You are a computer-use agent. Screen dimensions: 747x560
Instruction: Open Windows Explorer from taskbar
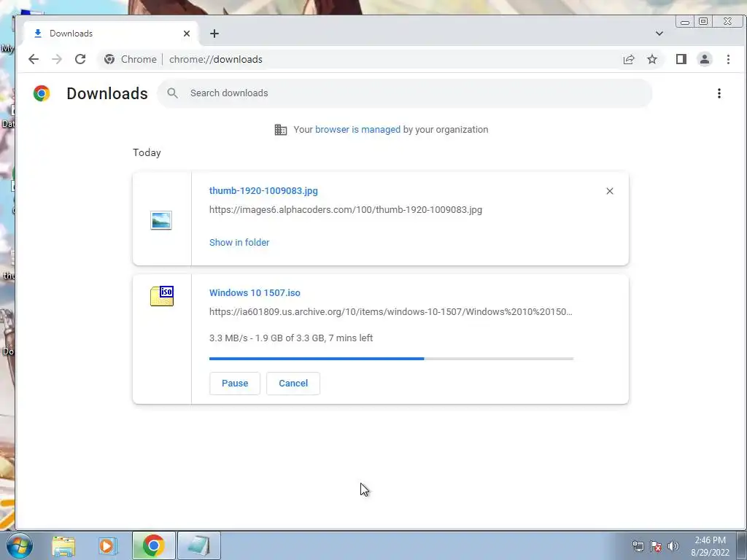63,545
